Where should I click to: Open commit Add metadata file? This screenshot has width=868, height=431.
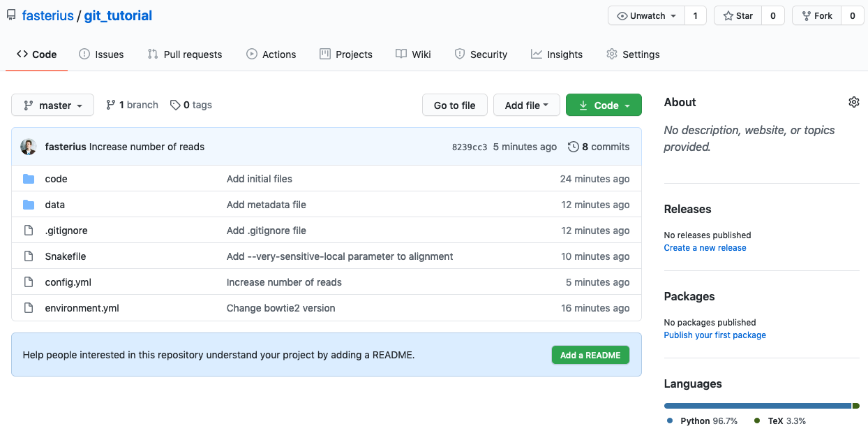[267, 205]
